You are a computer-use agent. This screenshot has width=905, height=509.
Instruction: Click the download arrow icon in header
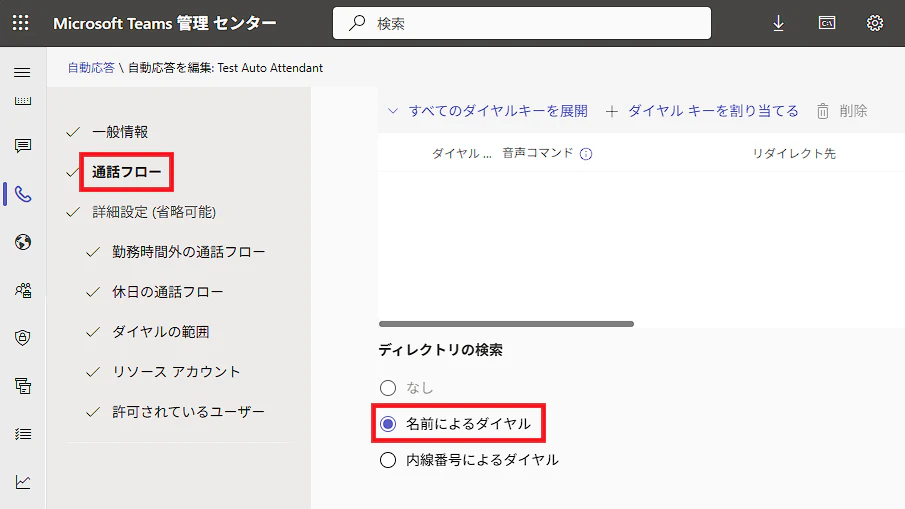778,23
